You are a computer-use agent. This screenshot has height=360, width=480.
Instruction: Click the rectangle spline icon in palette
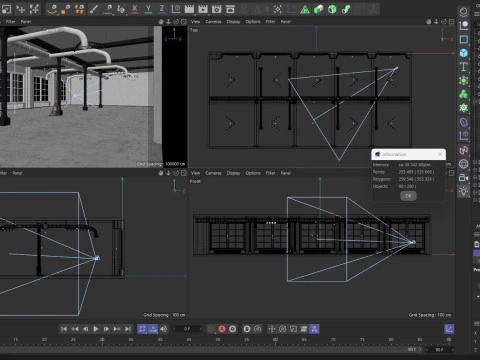coord(463,39)
